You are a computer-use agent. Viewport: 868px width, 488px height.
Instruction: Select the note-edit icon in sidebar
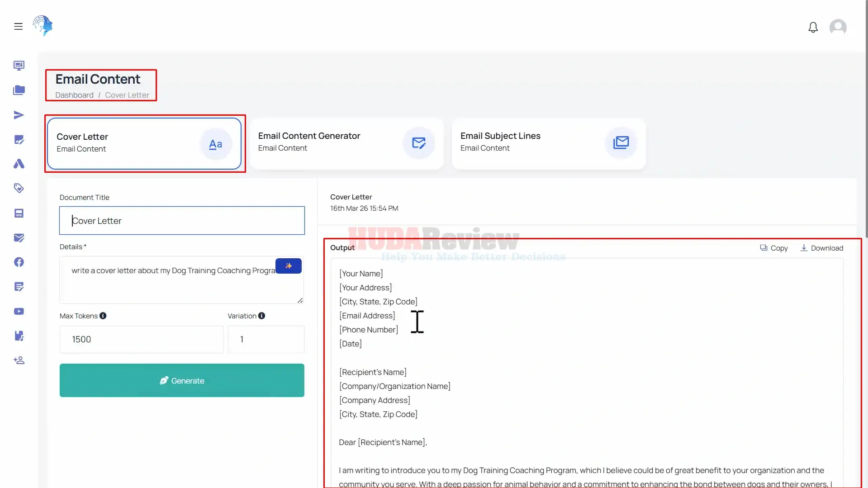coord(19,286)
